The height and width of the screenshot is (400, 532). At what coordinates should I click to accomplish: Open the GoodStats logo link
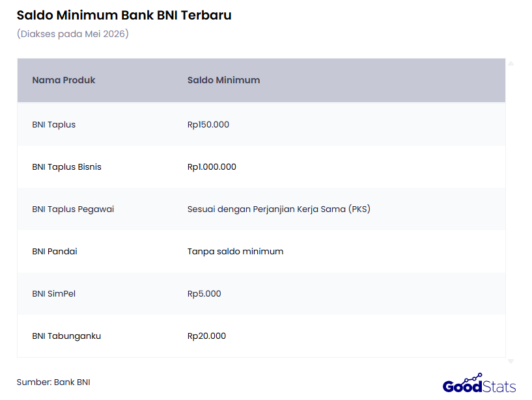click(x=479, y=383)
